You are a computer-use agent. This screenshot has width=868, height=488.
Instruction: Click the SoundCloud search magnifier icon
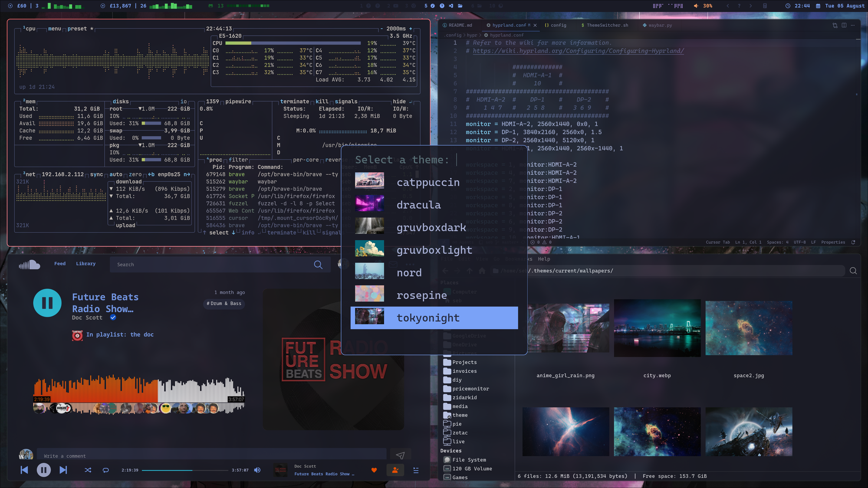click(318, 265)
